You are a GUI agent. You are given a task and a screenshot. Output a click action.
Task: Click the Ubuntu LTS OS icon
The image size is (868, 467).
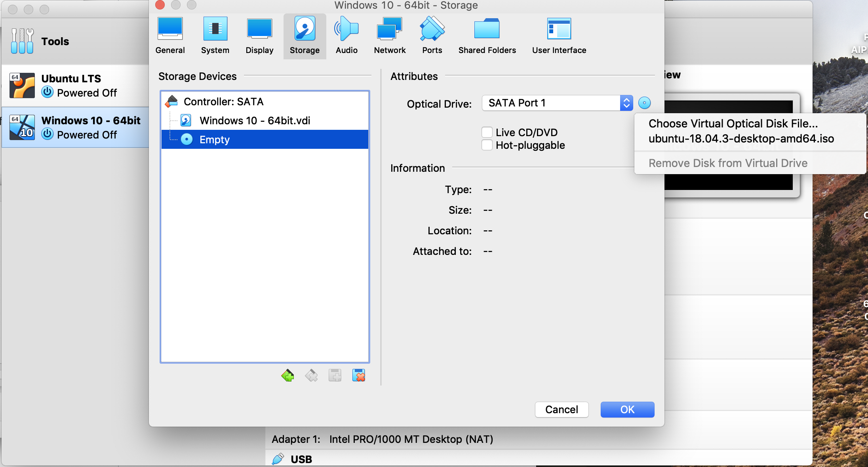tap(22, 85)
